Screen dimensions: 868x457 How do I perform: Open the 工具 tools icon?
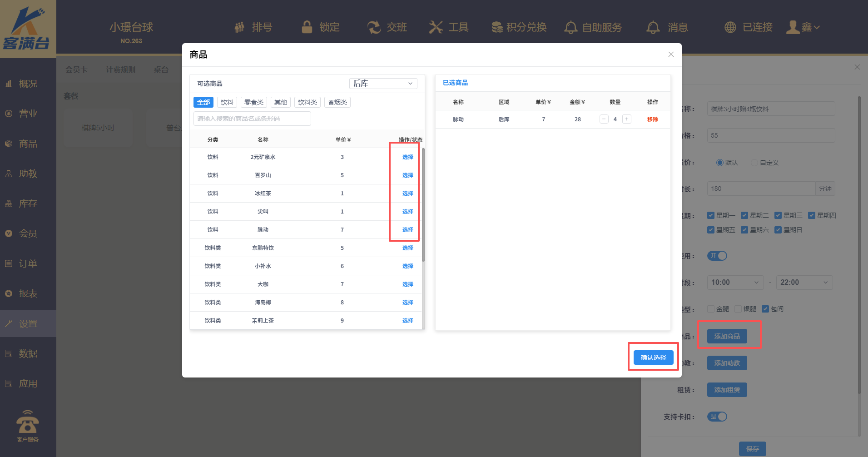[x=436, y=27]
